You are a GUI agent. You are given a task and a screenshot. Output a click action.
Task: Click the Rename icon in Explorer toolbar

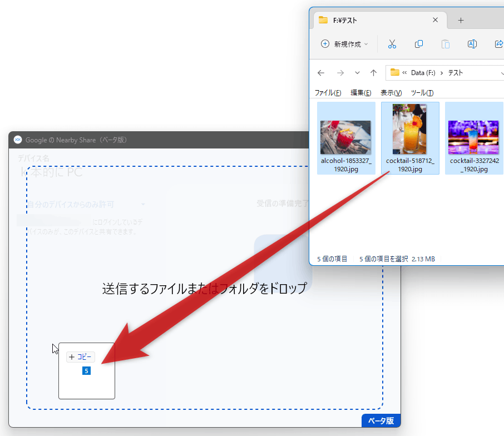point(472,44)
